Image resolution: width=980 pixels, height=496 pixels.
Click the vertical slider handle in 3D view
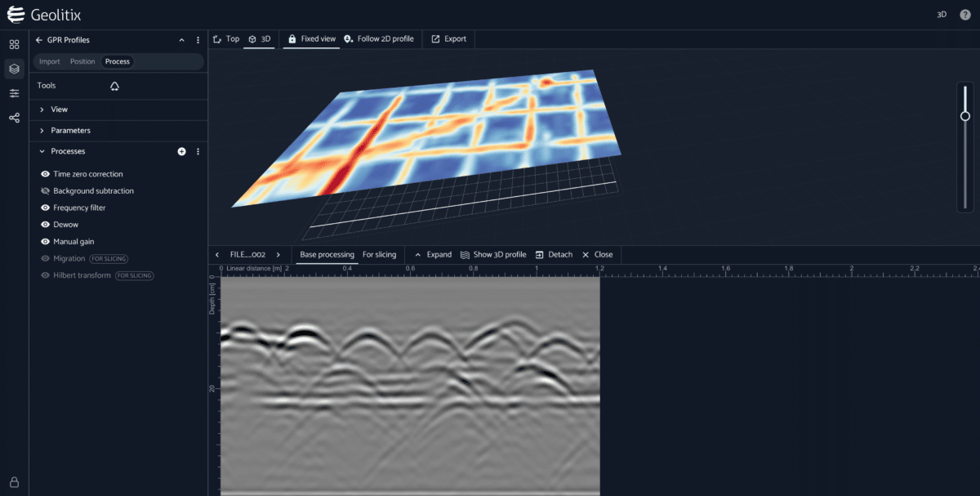coord(965,116)
